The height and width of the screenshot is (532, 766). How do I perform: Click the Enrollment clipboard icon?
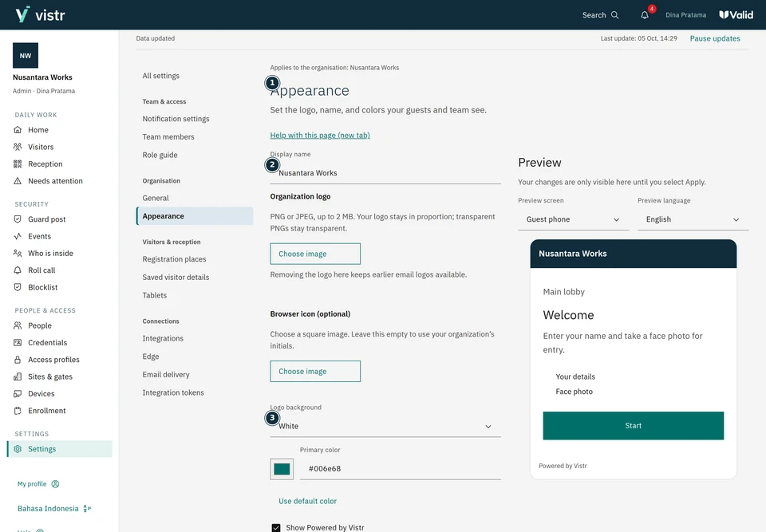18,410
